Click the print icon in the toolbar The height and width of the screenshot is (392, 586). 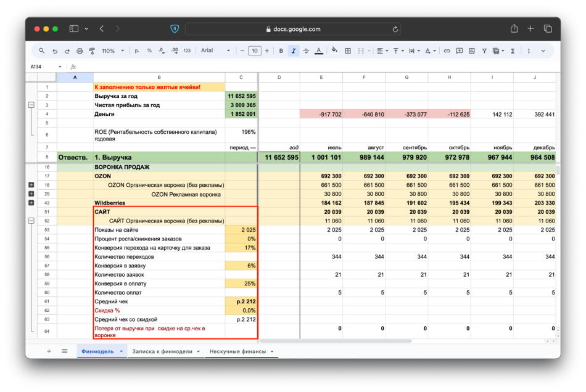pos(80,51)
